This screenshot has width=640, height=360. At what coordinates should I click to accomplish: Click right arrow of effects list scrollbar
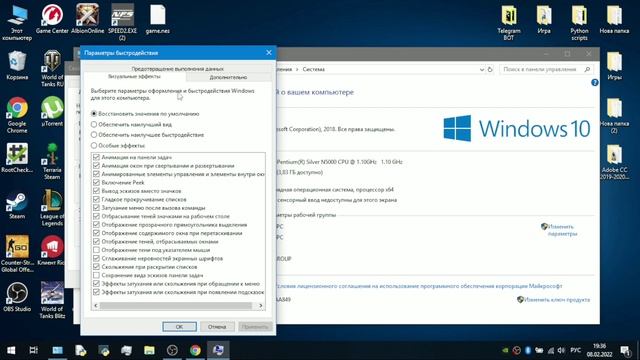(261, 305)
